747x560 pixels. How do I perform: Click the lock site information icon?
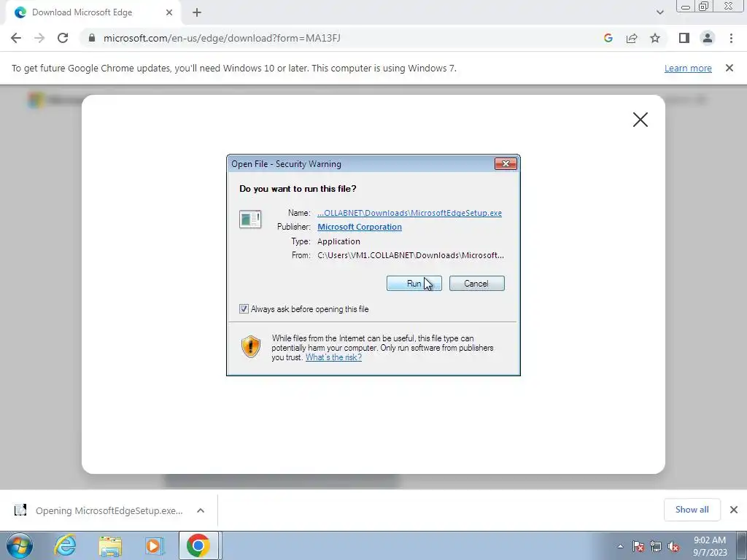[92, 38]
